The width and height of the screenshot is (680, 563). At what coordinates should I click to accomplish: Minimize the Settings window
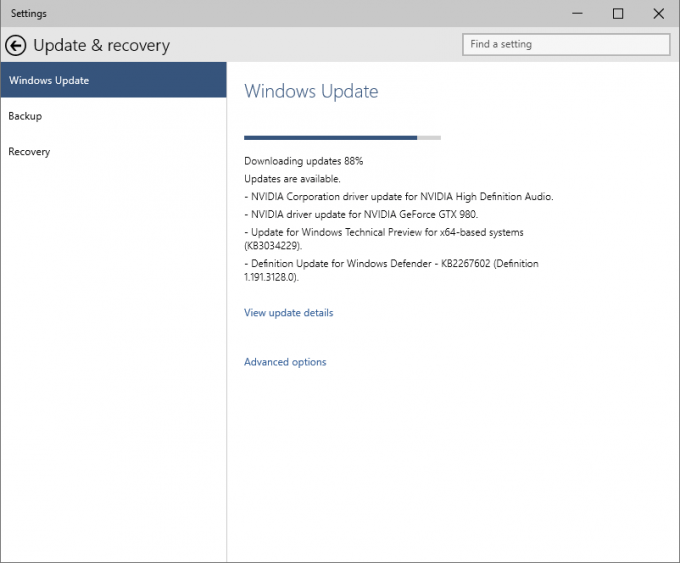click(577, 13)
